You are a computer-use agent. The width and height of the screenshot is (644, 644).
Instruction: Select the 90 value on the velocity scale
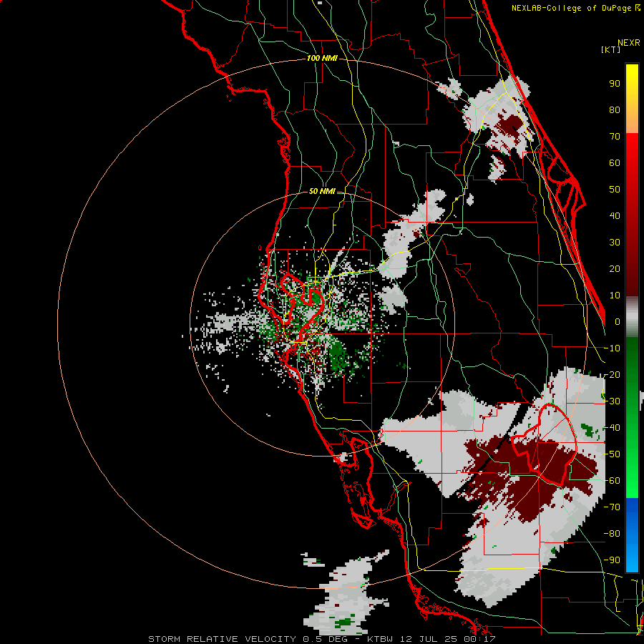[x=615, y=84]
